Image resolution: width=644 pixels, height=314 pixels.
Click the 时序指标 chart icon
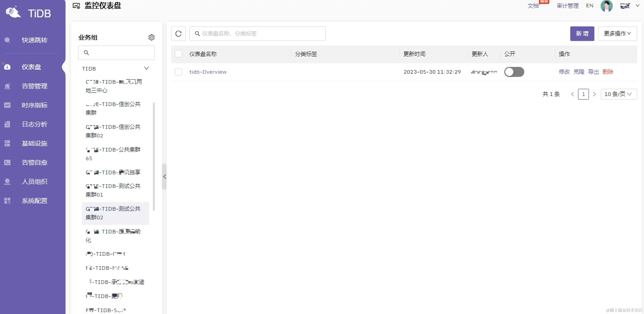click(x=7, y=105)
